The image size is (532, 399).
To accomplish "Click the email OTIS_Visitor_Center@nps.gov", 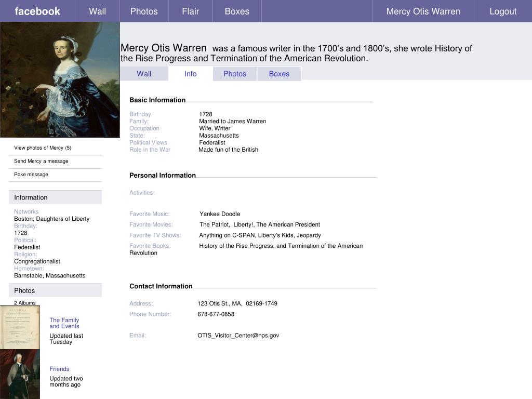I will pos(238,335).
